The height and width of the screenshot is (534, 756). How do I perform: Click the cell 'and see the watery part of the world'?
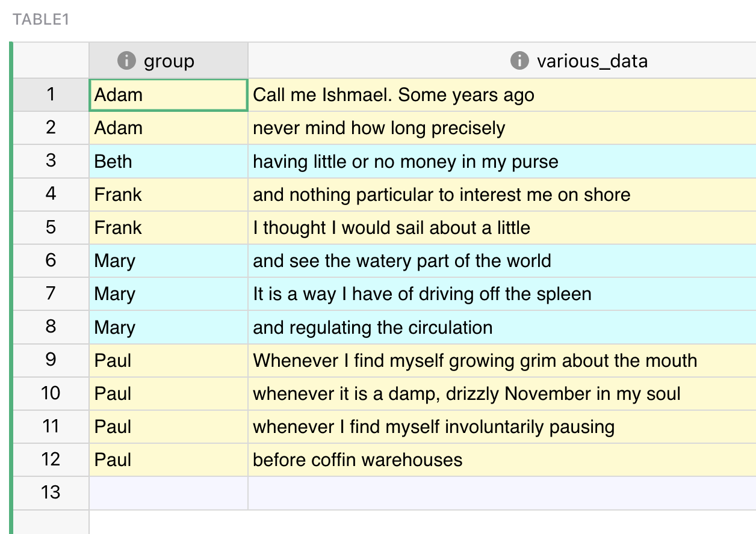[x=421, y=260]
